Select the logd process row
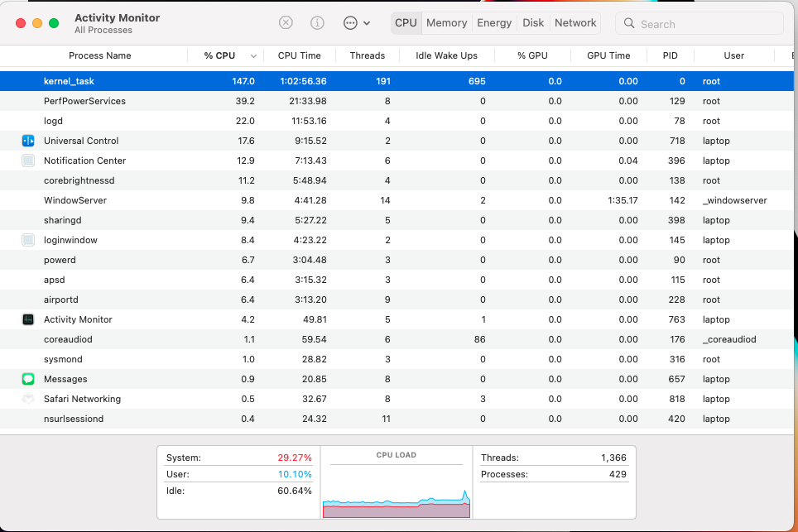The height and width of the screenshot is (532, 798). [x=397, y=121]
